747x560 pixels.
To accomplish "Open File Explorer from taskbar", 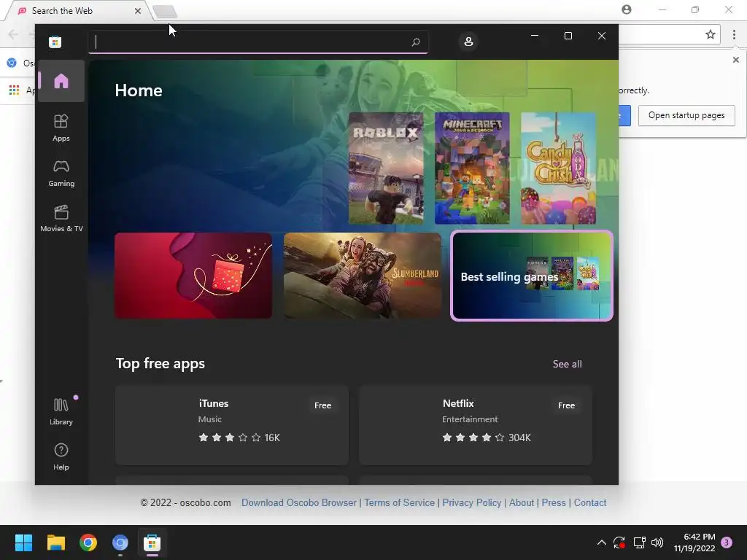I will [55, 542].
